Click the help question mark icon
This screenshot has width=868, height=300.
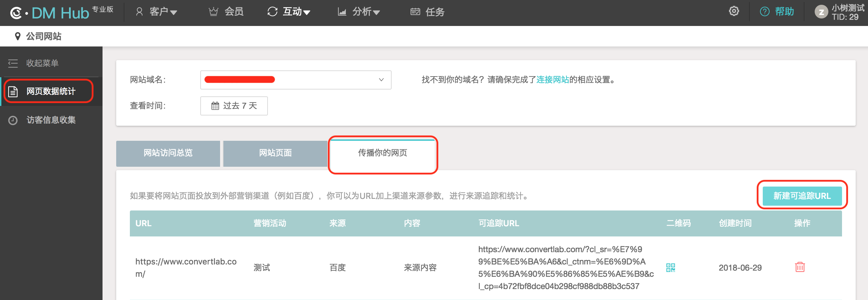click(x=764, y=12)
